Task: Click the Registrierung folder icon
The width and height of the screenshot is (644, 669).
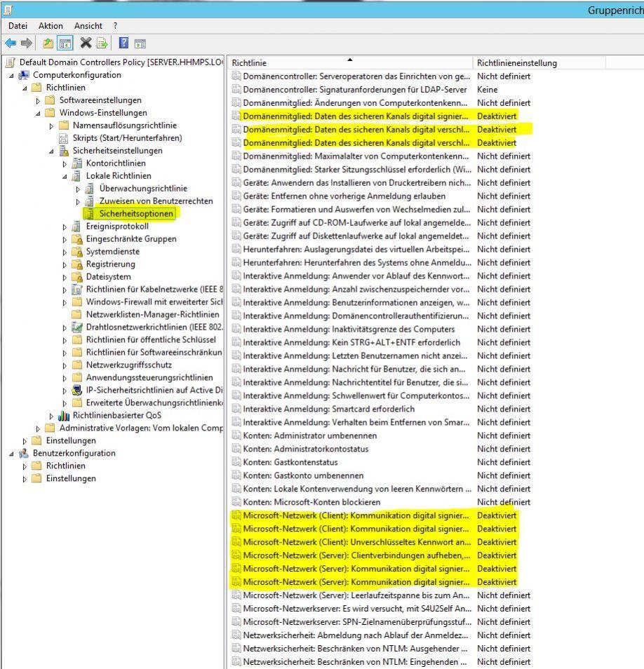Action: (77, 264)
